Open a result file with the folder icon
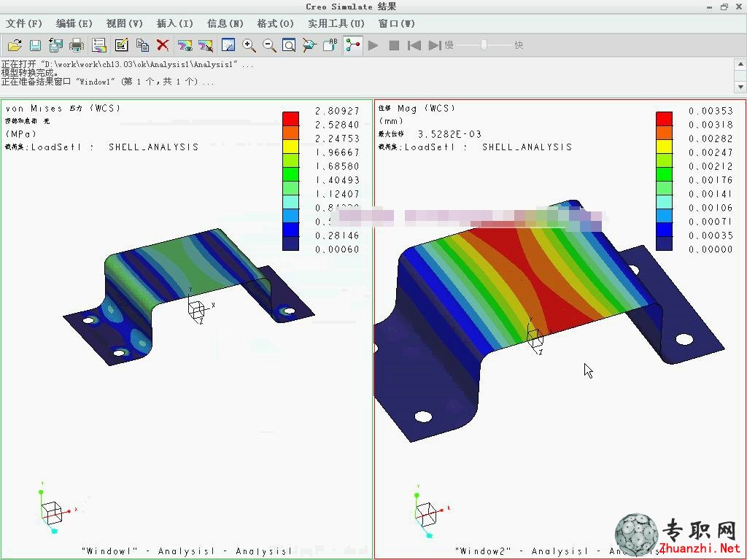 point(15,45)
